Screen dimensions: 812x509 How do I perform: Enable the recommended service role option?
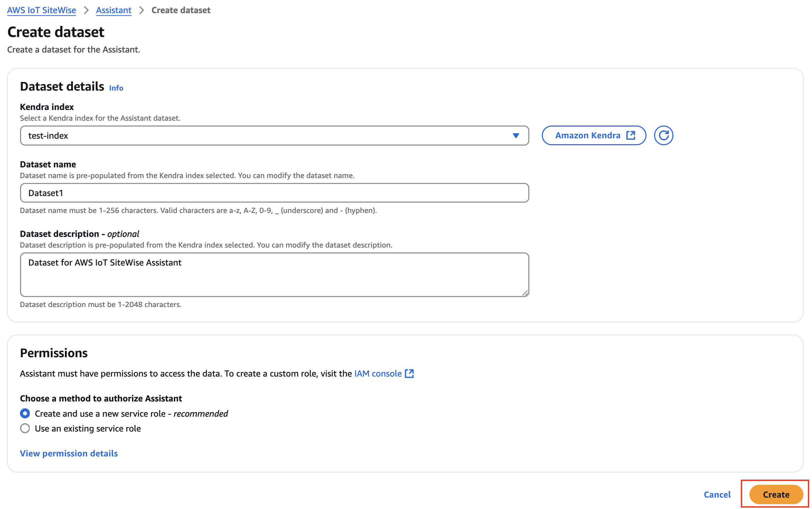(25, 413)
